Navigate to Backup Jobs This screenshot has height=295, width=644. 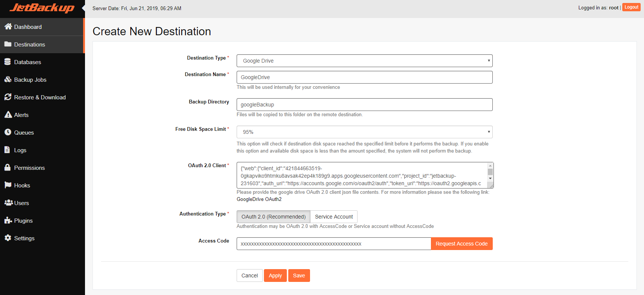click(x=42, y=80)
